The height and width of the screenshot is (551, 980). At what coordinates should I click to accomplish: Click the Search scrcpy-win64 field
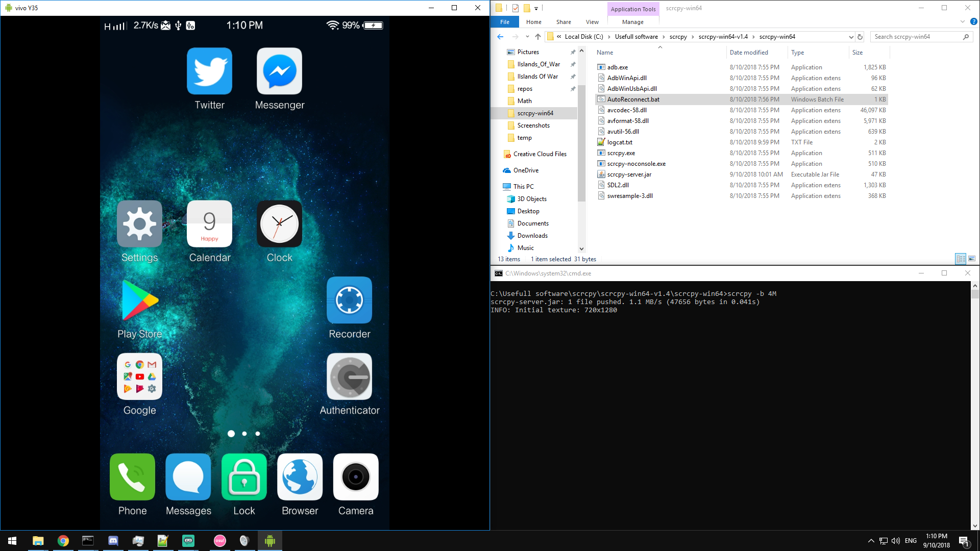921,37
